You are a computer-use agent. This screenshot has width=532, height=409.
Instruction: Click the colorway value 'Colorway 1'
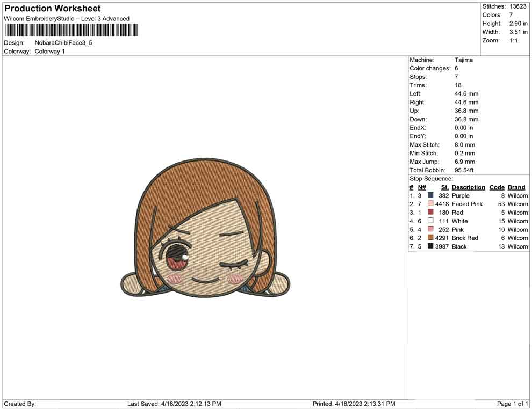tap(49, 52)
